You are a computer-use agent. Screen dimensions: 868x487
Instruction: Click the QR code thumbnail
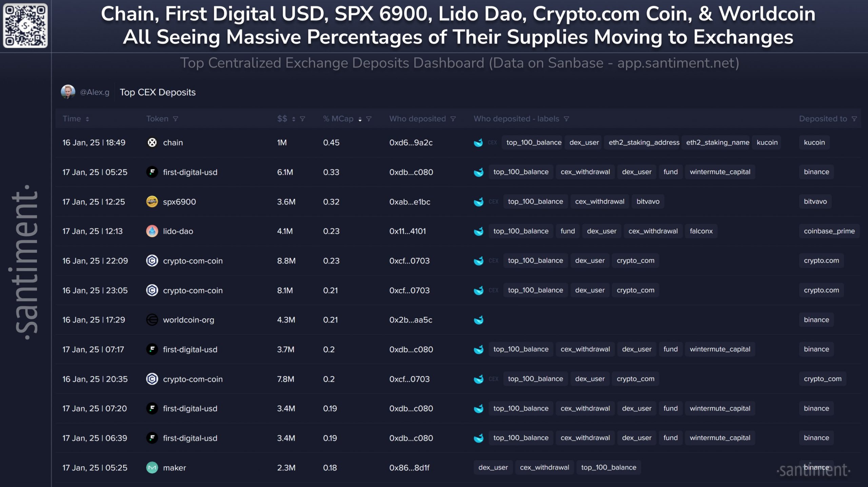tap(25, 26)
